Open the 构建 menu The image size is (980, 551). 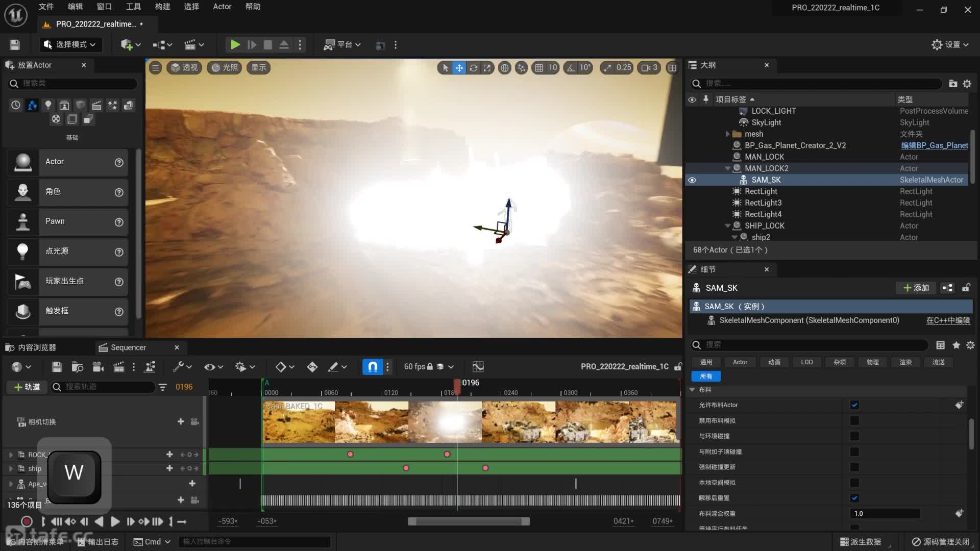162,7
